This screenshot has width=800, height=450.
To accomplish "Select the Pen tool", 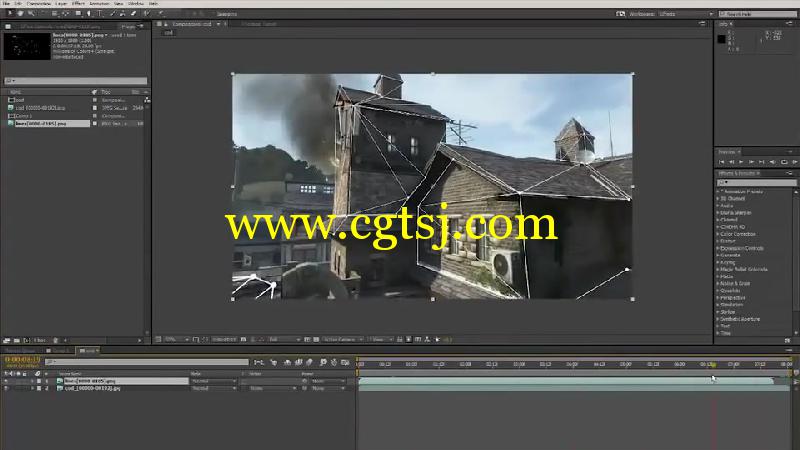I will (90, 14).
